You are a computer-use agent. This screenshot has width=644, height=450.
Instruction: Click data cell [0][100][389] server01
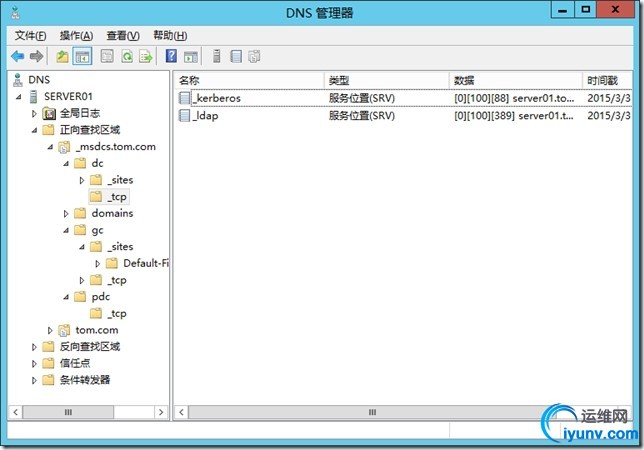coord(514,116)
